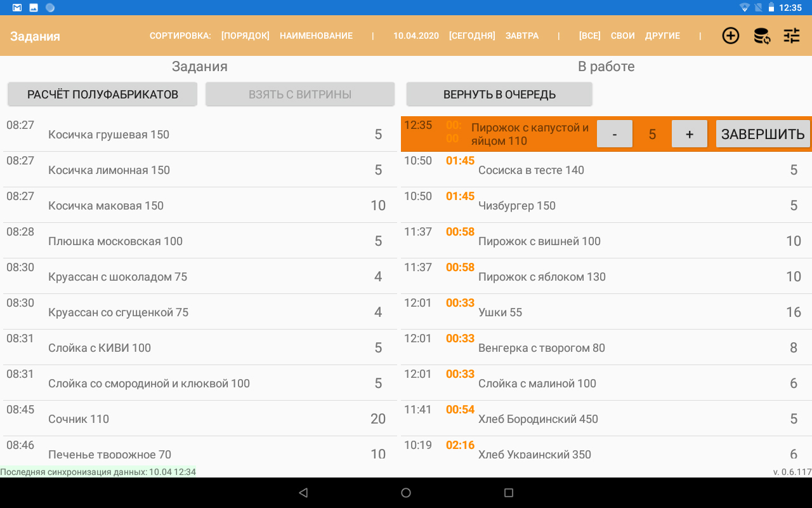Tap the 10.04.2020 date in header

coord(416,36)
